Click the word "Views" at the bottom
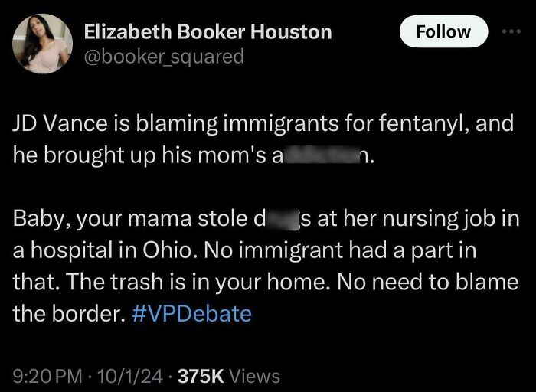Viewport: 536px width, 392px height. tap(255, 376)
